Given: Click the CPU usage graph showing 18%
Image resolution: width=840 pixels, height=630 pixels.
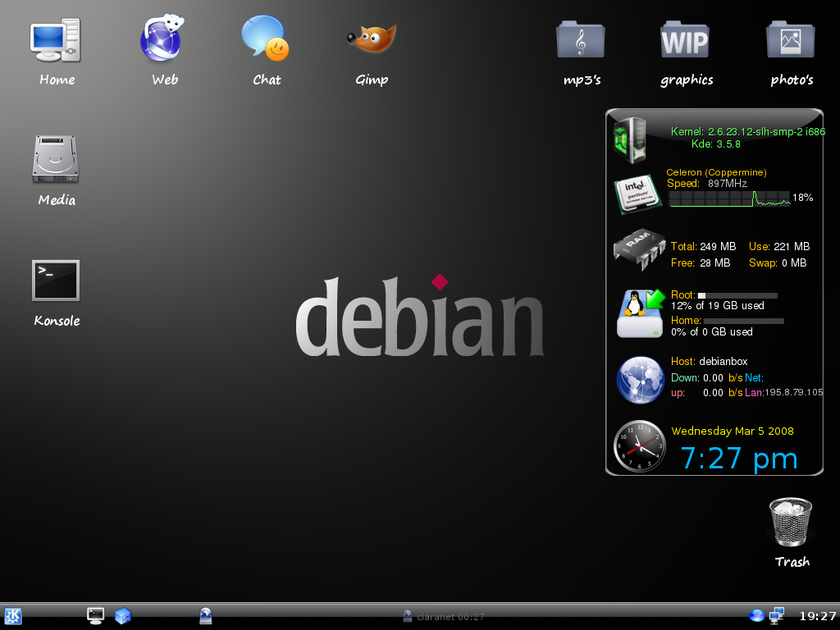Looking at the screenshot, I should [729, 199].
